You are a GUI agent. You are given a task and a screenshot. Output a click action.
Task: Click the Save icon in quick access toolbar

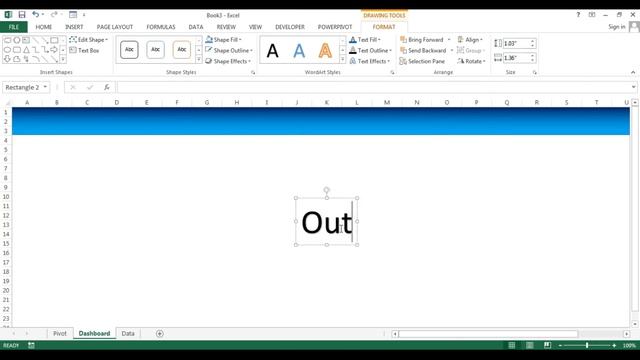(x=22, y=15)
